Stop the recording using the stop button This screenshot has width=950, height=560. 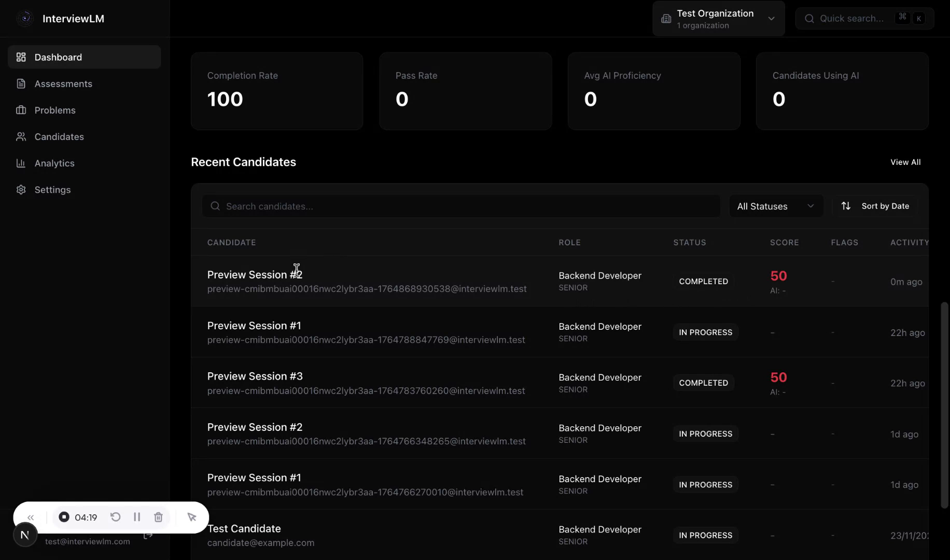64,517
